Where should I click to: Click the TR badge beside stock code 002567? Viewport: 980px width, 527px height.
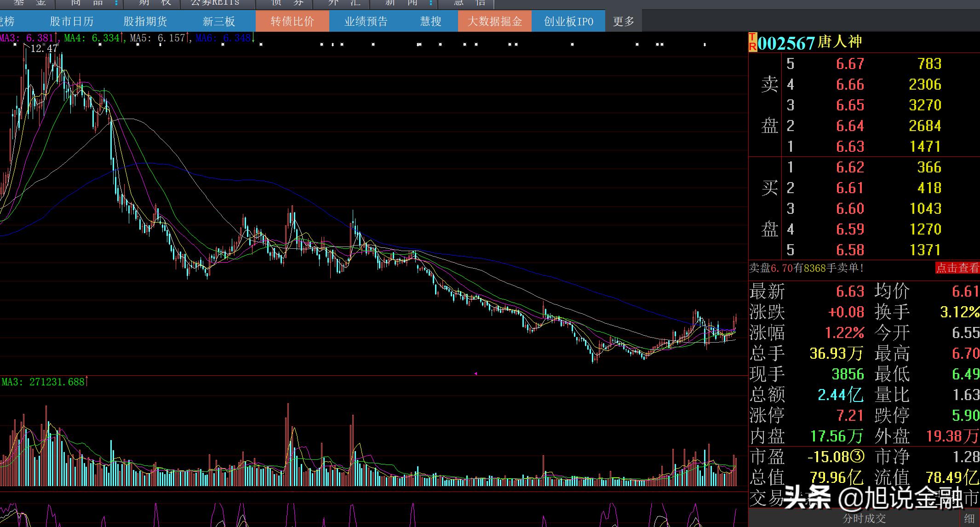pos(752,42)
